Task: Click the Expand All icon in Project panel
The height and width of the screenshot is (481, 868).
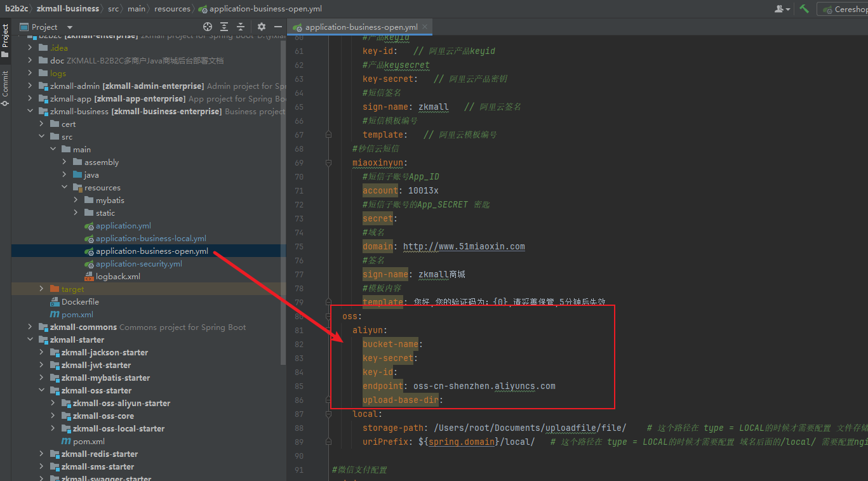Action: point(224,27)
